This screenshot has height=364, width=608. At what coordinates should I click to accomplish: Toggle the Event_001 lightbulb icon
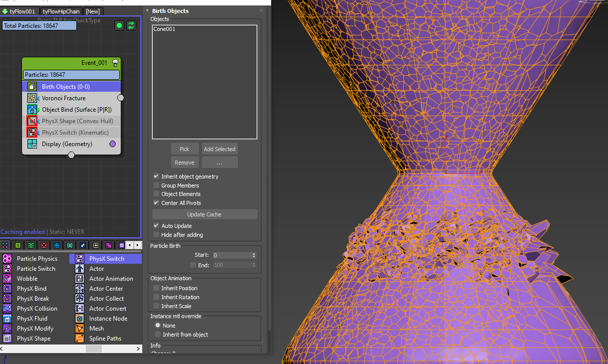point(115,63)
